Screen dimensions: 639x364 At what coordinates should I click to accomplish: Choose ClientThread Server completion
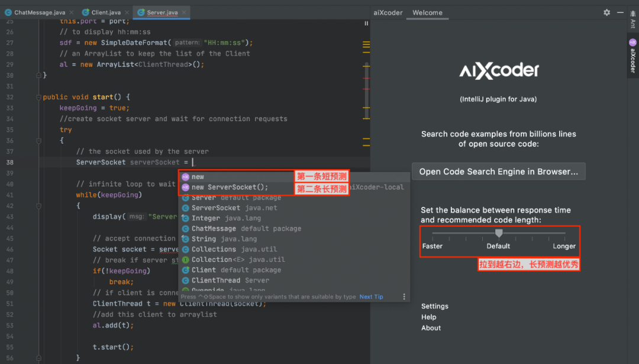point(294,280)
